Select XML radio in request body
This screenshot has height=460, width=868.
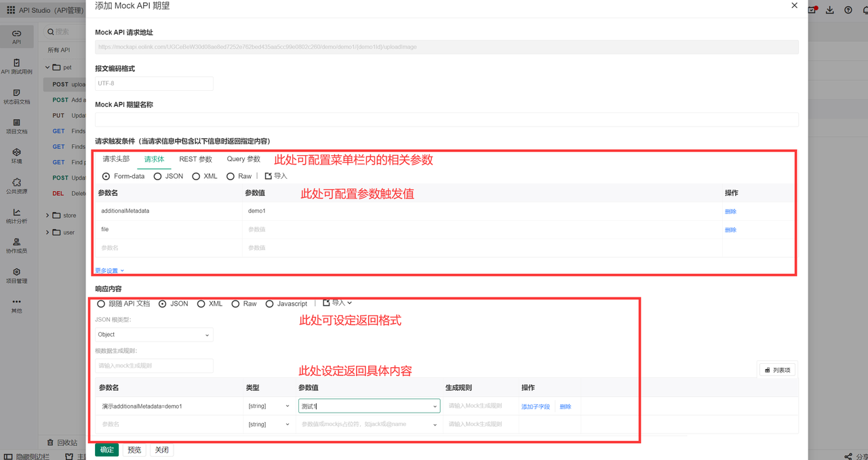click(x=196, y=176)
